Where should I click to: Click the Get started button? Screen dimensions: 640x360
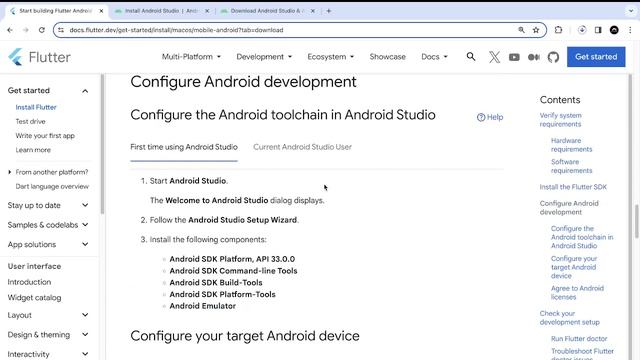click(596, 57)
